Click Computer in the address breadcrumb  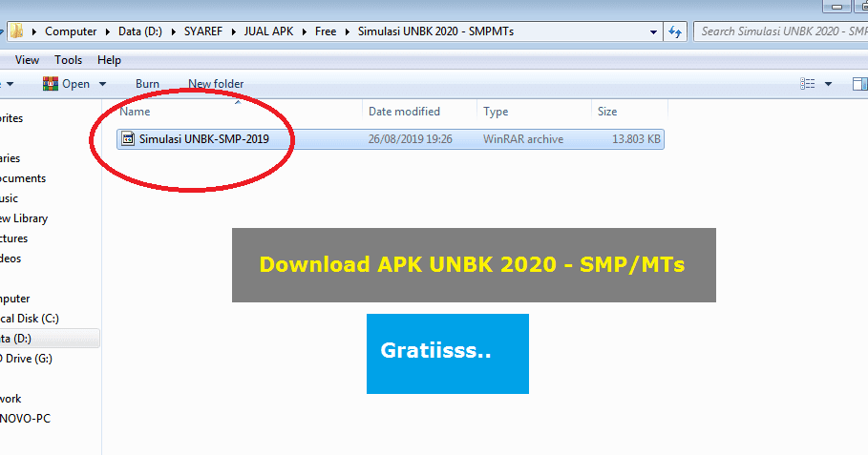pos(71,31)
